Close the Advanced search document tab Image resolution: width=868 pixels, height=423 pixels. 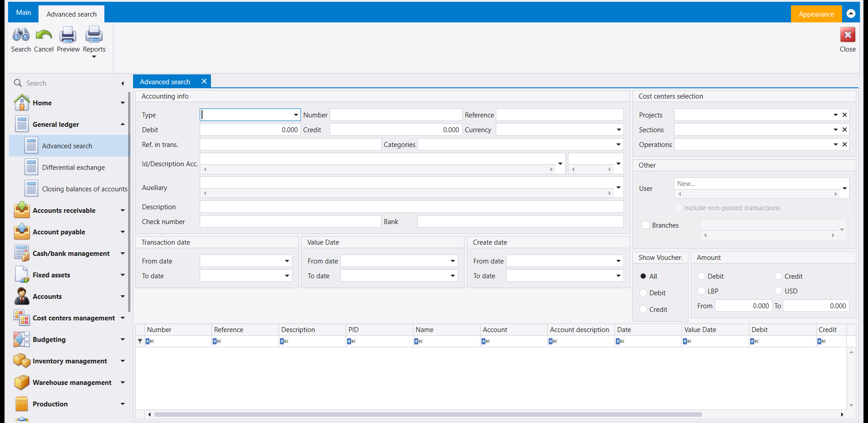(204, 81)
